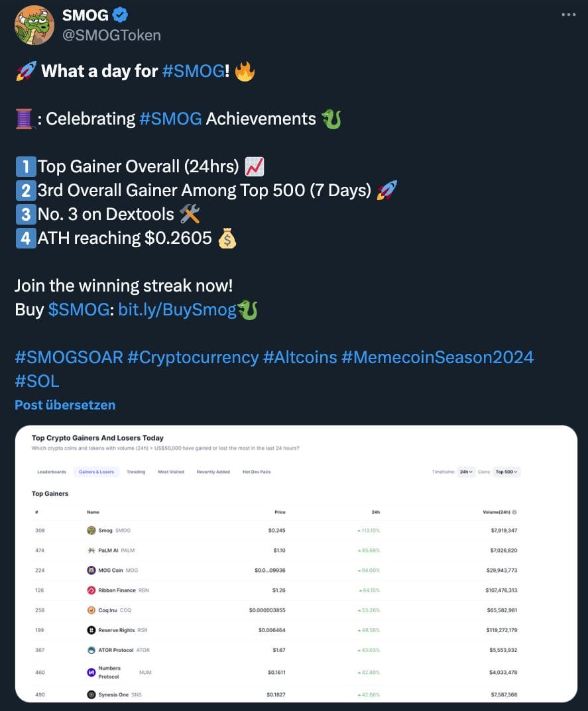Click the Volume(24h) info icon
This screenshot has width=588, height=711.
(514, 512)
